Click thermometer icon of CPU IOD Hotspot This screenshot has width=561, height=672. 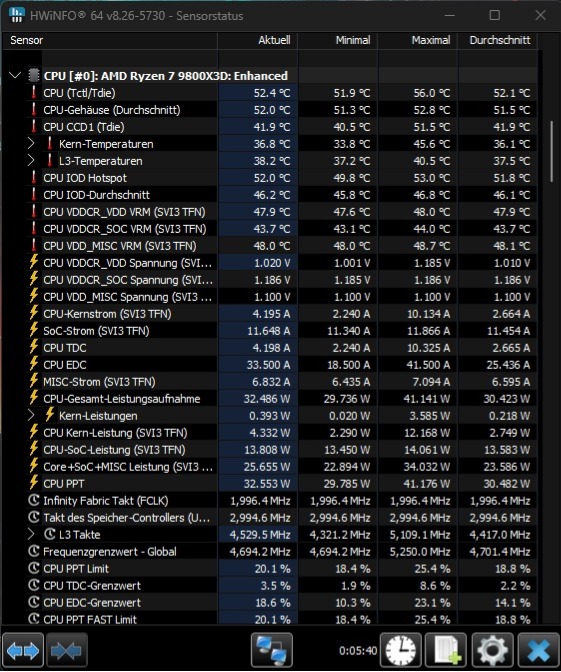click(33, 177)
